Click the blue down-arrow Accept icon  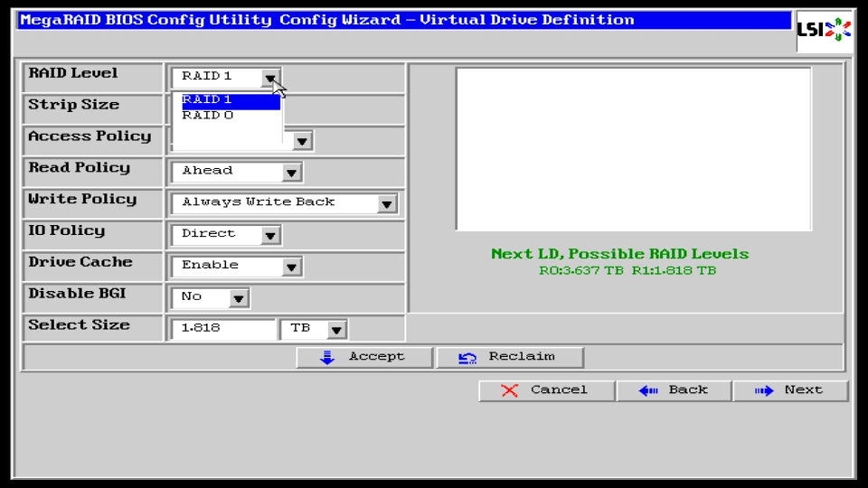coord(327,358)
